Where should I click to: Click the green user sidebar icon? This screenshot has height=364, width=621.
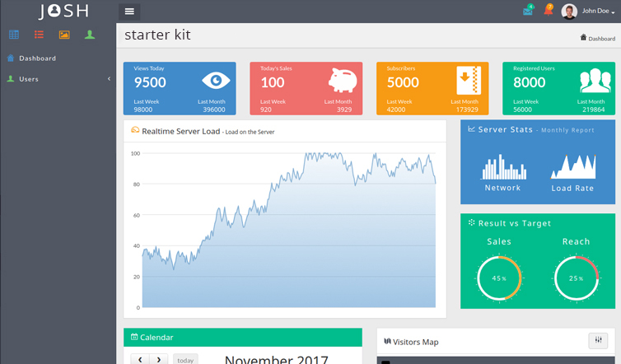[90, 35]
